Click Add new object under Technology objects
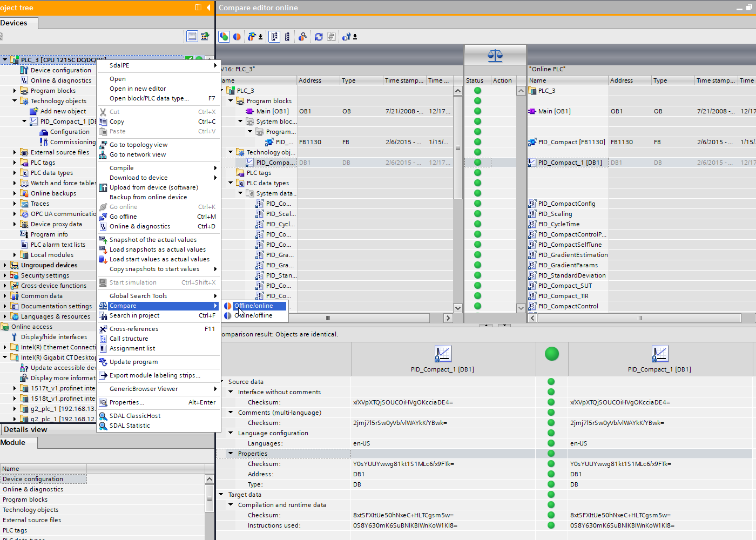The width and height of the screenshot is (756, 540). pos(63,111)
